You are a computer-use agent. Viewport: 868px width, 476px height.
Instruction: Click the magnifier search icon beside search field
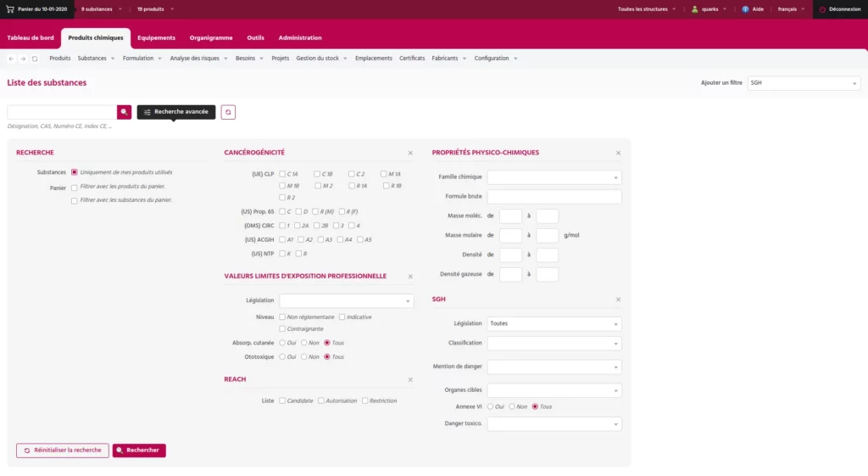(x=125, y=112)
